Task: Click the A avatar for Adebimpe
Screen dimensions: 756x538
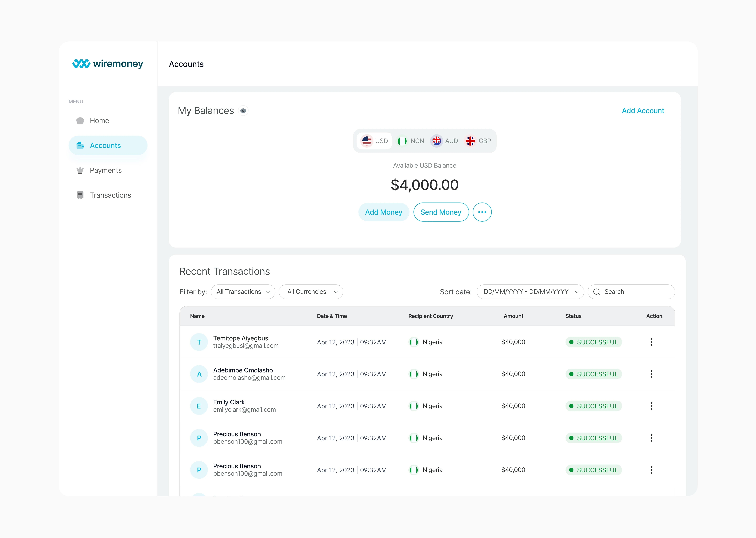Action: 199,374
